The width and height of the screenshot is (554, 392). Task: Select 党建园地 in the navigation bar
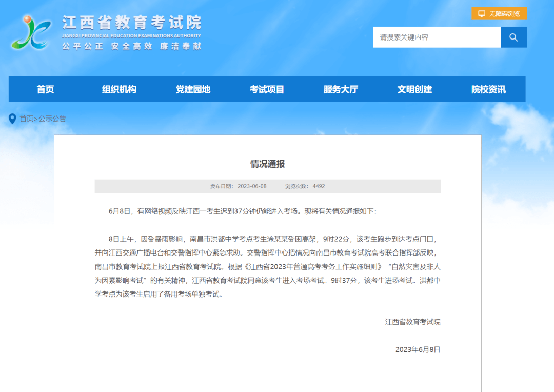(193, 89)
